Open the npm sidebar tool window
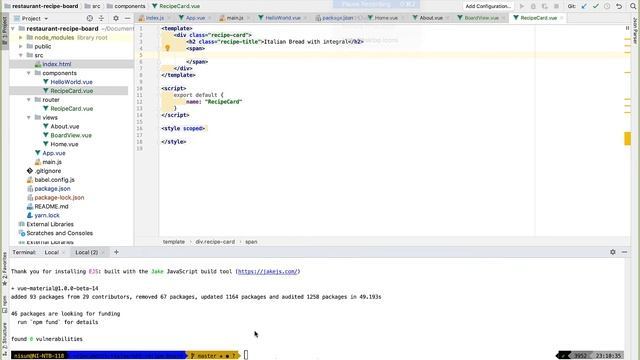Viewport: 640px width, 360px height. click(x=4, y=304)
